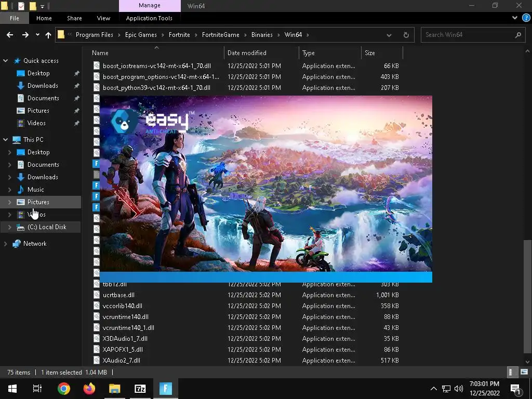Expand the ribbon with chevron

tap(515, 18)
